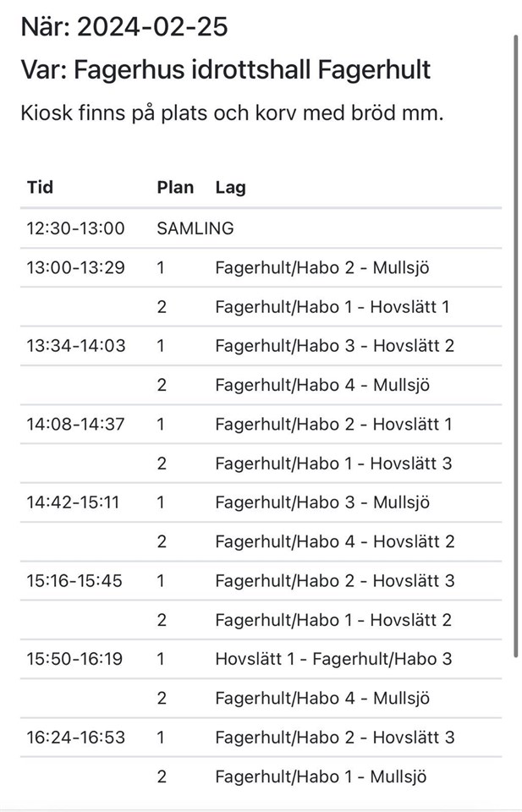Choose match Fagerhult/Habo 3 - Mullsjö
This screenshot has width=522, height=812.
[x=322, y=502]
